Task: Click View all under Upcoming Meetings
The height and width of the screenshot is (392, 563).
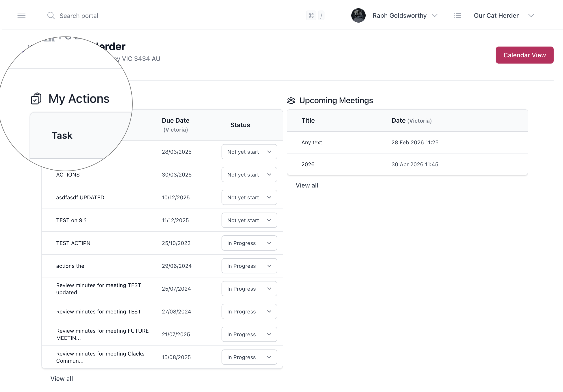Action: pyautogui.click(x=307, y=185)
